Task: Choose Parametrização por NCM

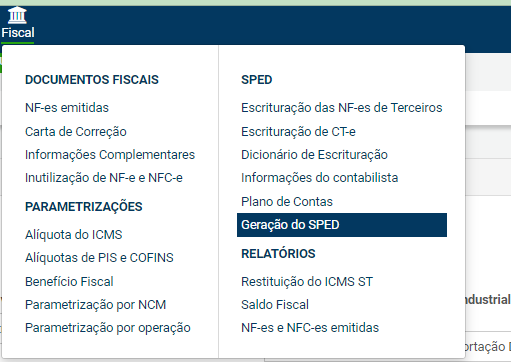Action: pos(96,305)
